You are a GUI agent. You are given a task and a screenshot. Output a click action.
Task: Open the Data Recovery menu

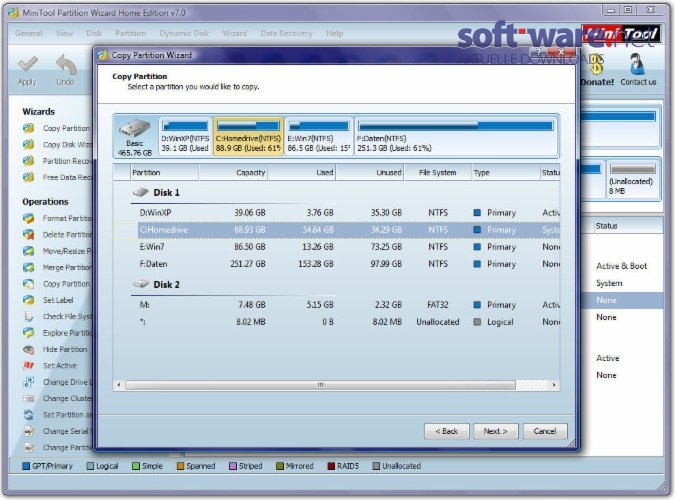click(x=286, y=33)
